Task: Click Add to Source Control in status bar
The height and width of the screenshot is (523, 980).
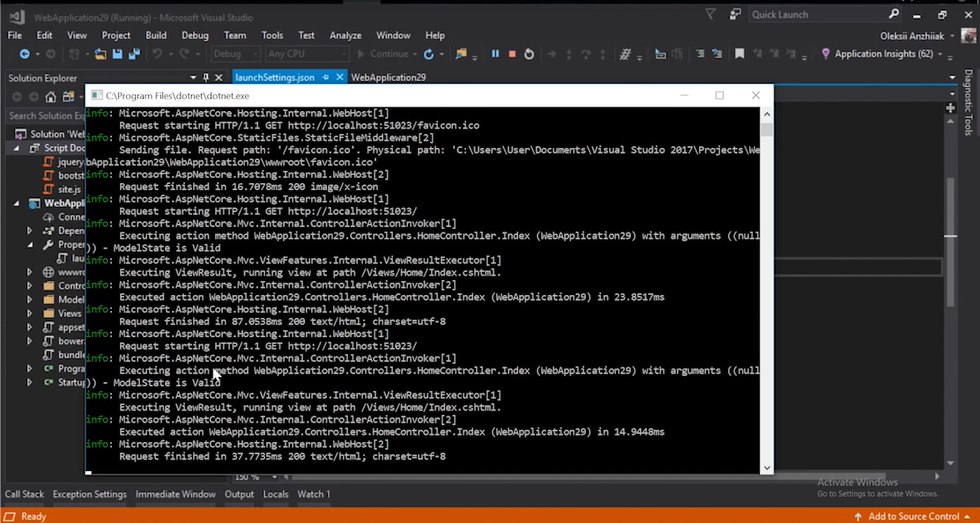Action: click(x=915, y=517)
